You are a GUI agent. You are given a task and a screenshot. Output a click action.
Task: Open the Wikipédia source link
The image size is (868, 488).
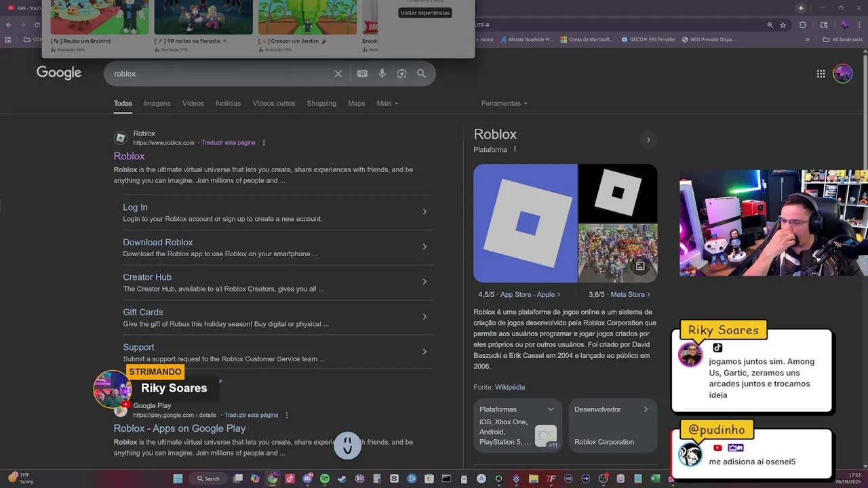[x=510, y=388]
